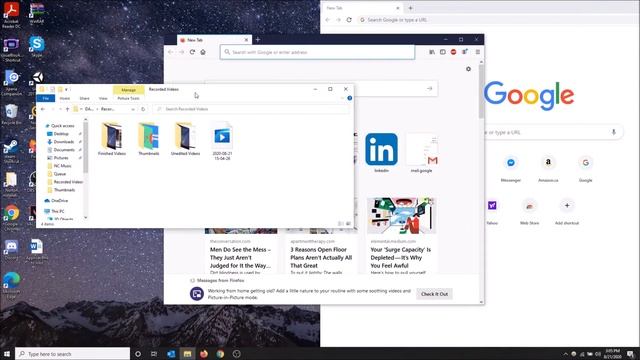Click Firefox home button
Image resolution: width=640 pixels, height=360 pixels.
203,52
